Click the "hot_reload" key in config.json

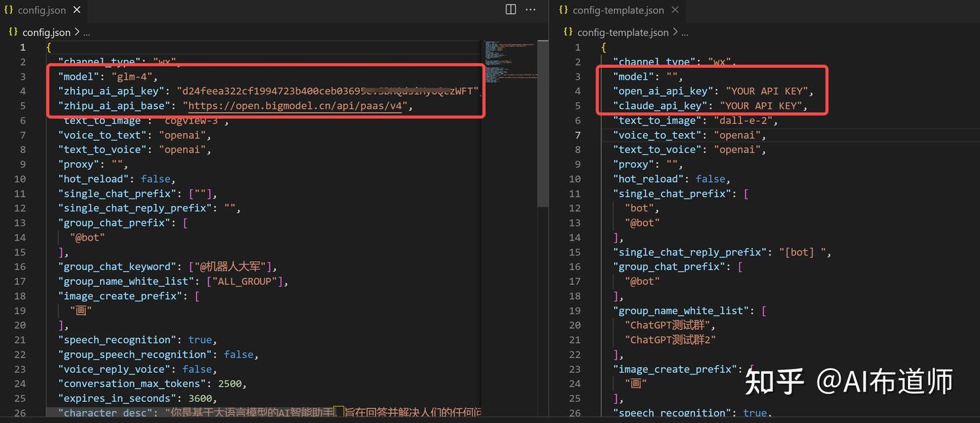coord(94,179)
